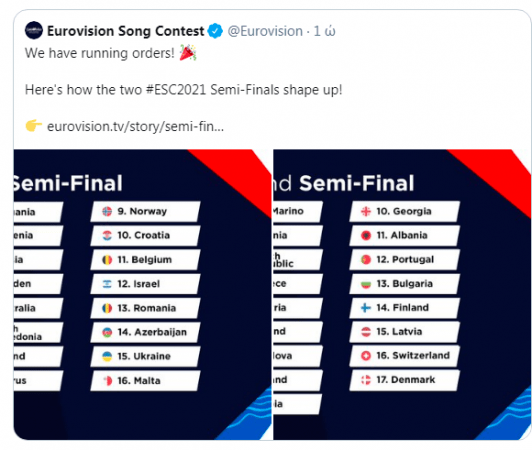The height and width of the screenshot is (450, 532).
Task: Click the '12. Portugal' entry
Action: [x=405, y=260]
